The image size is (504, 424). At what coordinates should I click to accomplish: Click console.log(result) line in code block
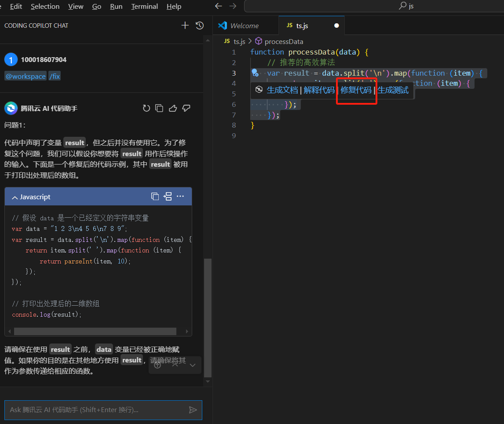47,315
